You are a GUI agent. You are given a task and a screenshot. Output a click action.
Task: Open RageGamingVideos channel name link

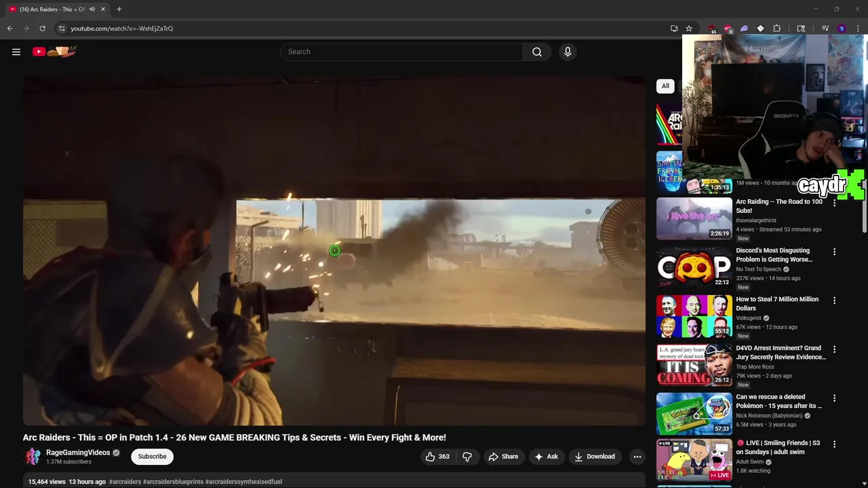point(78,453)
